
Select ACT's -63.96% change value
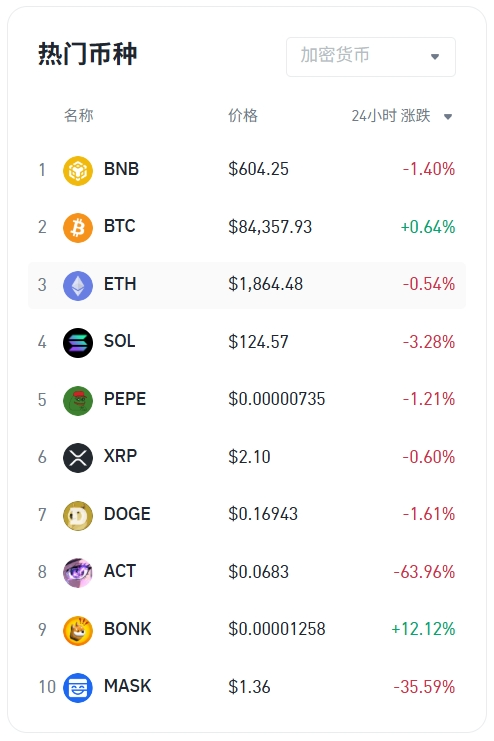click(424, 572)
